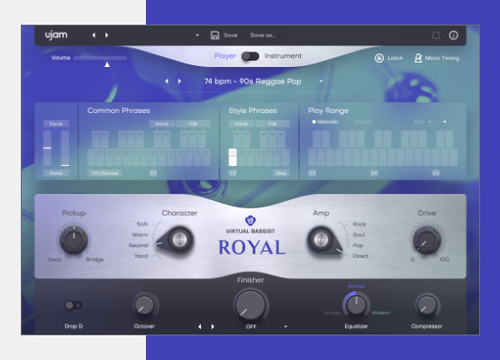Select Warm character
Screen dimensions: 500x360
click(140, 235)
